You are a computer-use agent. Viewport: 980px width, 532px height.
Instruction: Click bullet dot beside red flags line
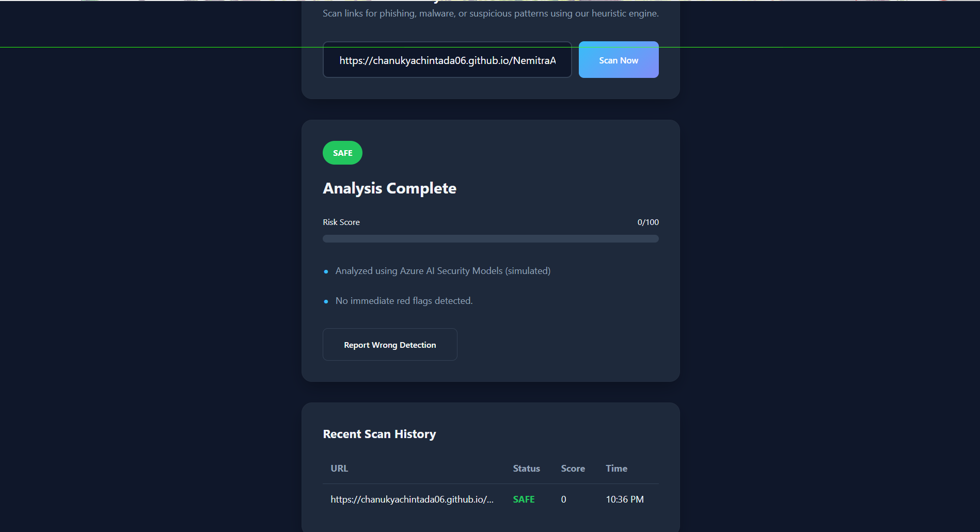(326, 301)
